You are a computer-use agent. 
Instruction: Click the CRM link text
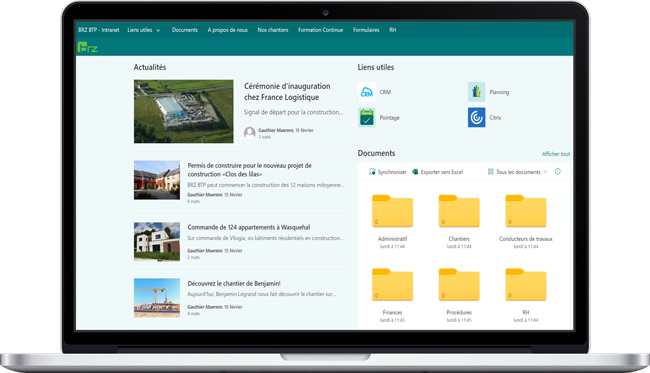[x=385, y=92]
